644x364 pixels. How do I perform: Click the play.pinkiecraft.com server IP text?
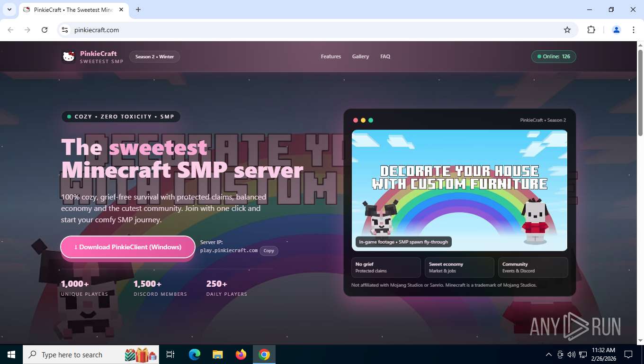[229, 250]
